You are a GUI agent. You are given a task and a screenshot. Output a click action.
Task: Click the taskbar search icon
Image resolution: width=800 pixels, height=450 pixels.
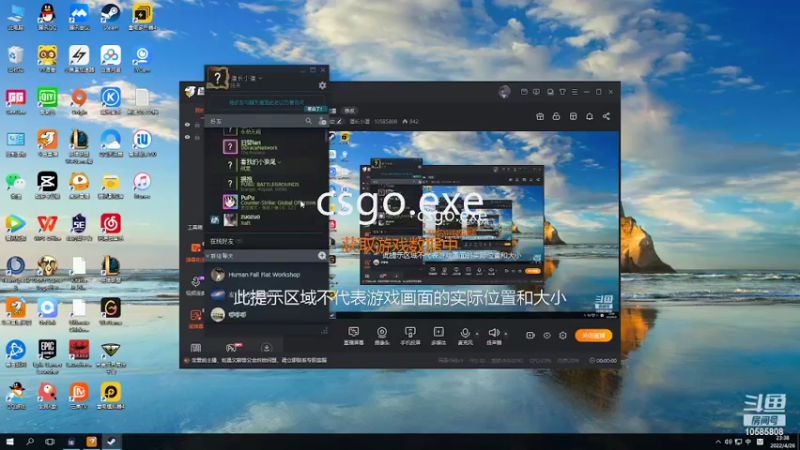pyautogui.click(x=30, y=441)
